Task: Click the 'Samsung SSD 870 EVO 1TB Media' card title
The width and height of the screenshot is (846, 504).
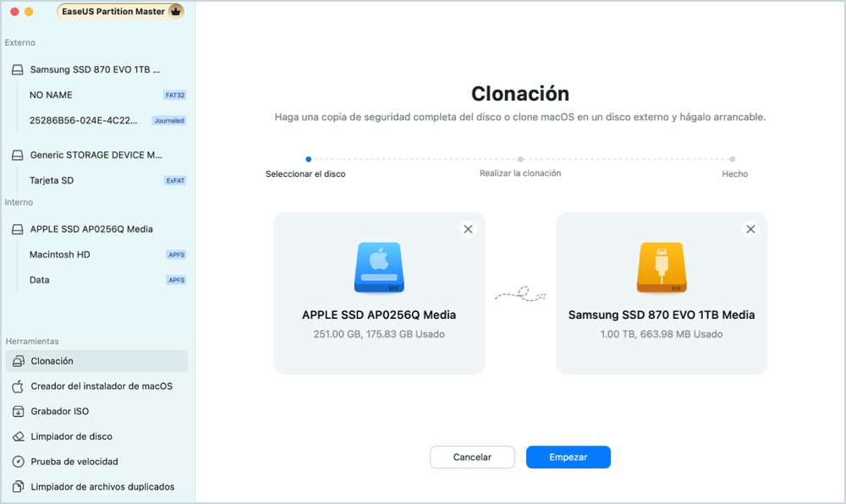Action: [662, 315]
